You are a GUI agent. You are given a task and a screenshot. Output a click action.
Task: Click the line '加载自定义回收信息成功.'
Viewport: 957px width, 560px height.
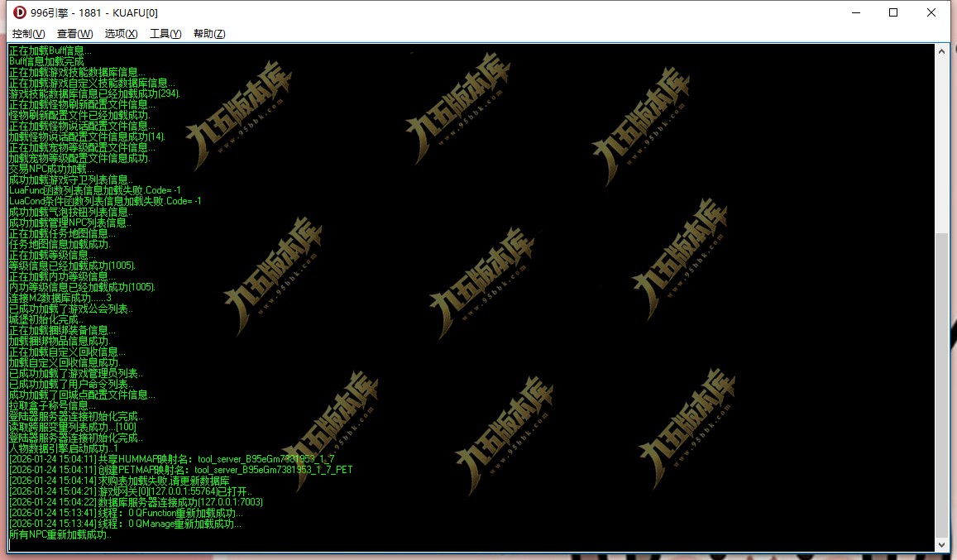pyautogui.click(x=65, y=362)
